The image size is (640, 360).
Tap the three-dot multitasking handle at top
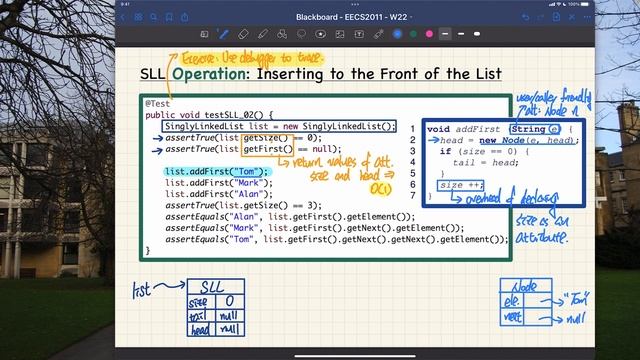(x=355, y=4)
